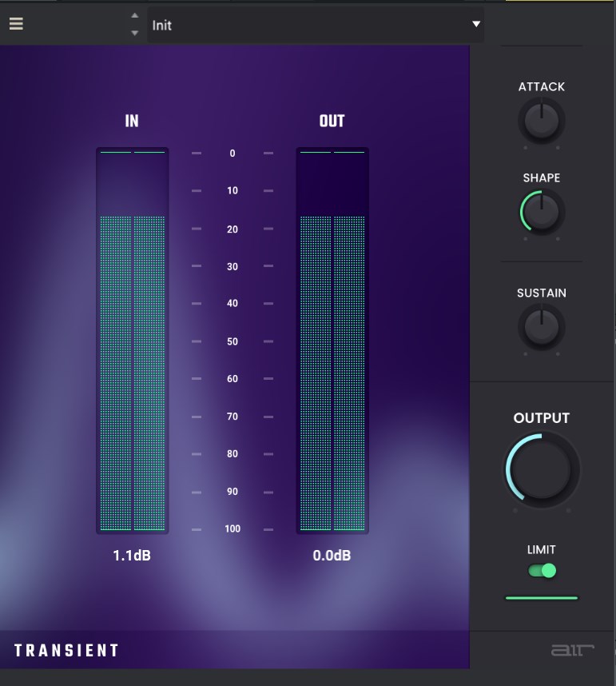Reset the OUT peak readout 0.0dB

pos(332,556)
